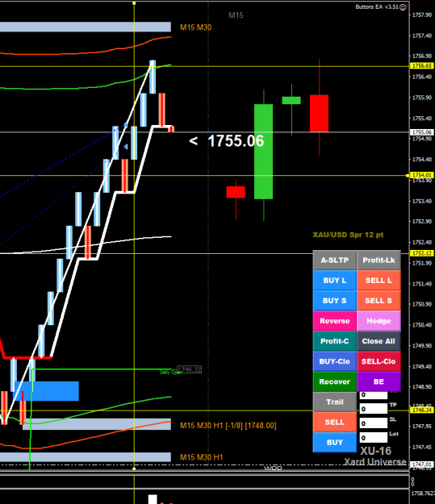Click the 'XAU/USD Spr 12 pt' label

point(348,235)
